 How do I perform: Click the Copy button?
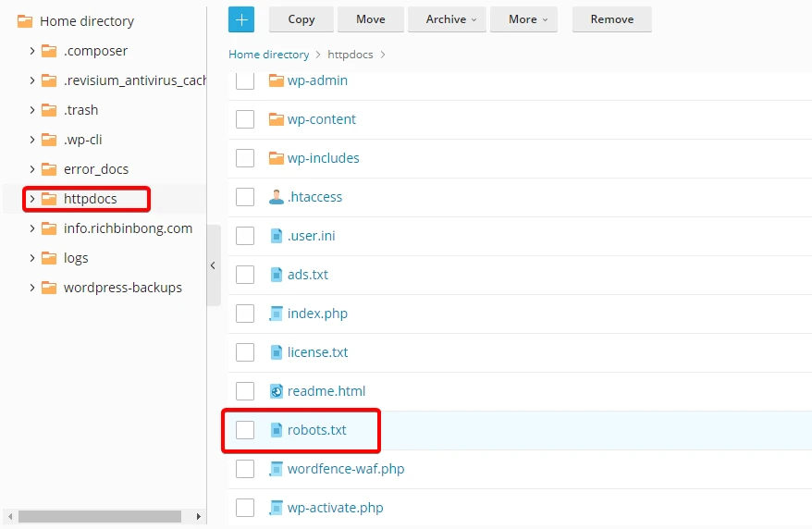(x=301, y=19)
